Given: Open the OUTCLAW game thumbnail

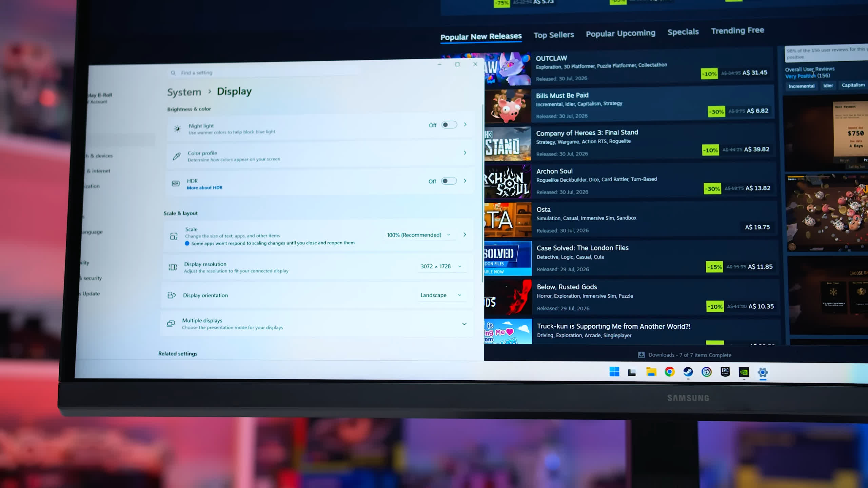Looking at the screenshot, I should tap(508, 69).
